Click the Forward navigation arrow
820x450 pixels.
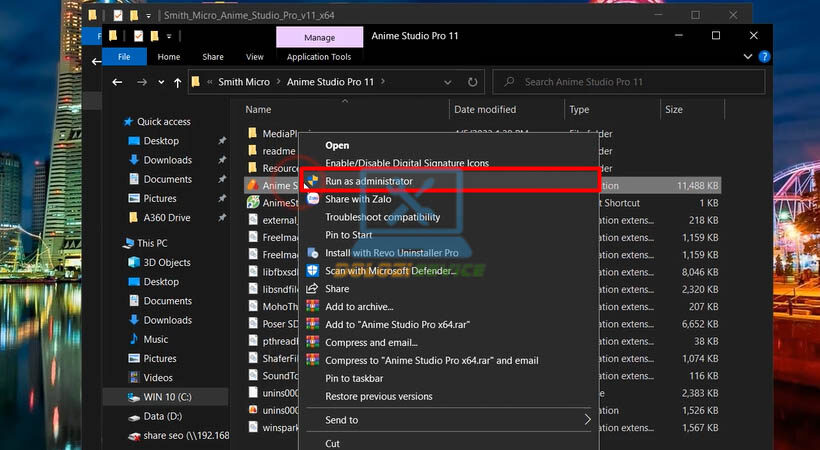142,82
